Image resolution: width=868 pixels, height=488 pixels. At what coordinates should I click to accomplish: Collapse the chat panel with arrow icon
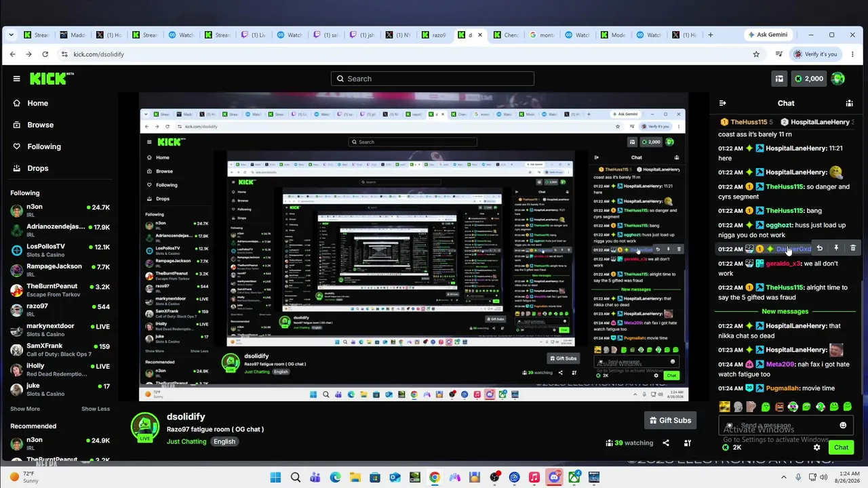click(722, 103)
